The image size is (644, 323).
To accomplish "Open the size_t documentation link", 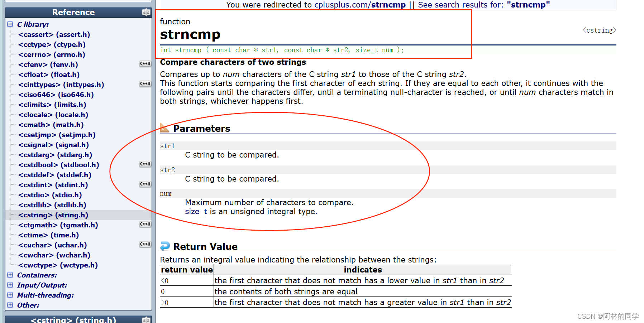I will point(195,211).
